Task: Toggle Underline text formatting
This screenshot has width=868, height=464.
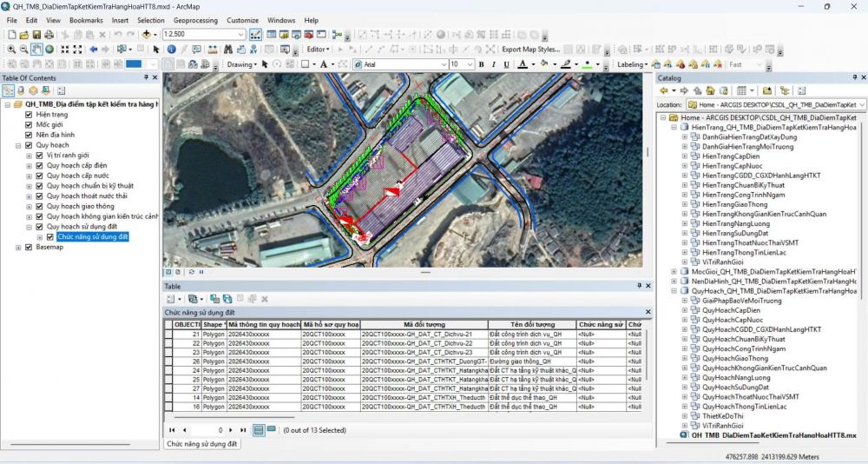Action: pyautogui.click(x=507, y=64)
